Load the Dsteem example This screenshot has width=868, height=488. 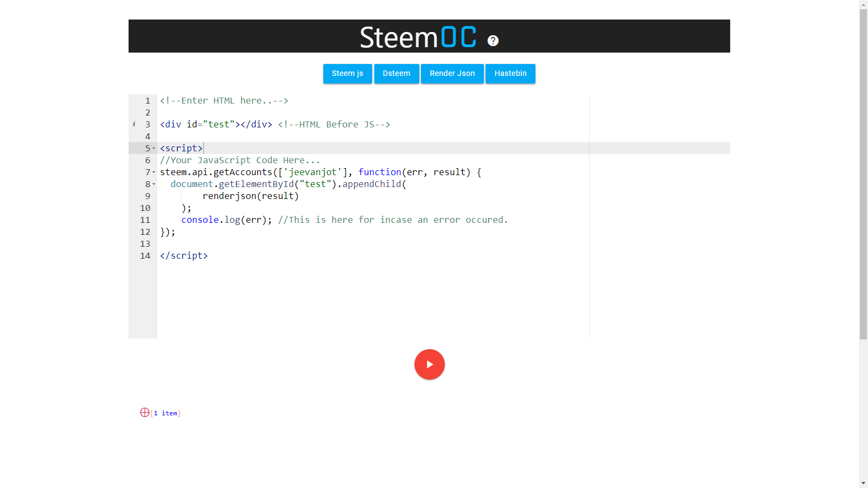397,74
